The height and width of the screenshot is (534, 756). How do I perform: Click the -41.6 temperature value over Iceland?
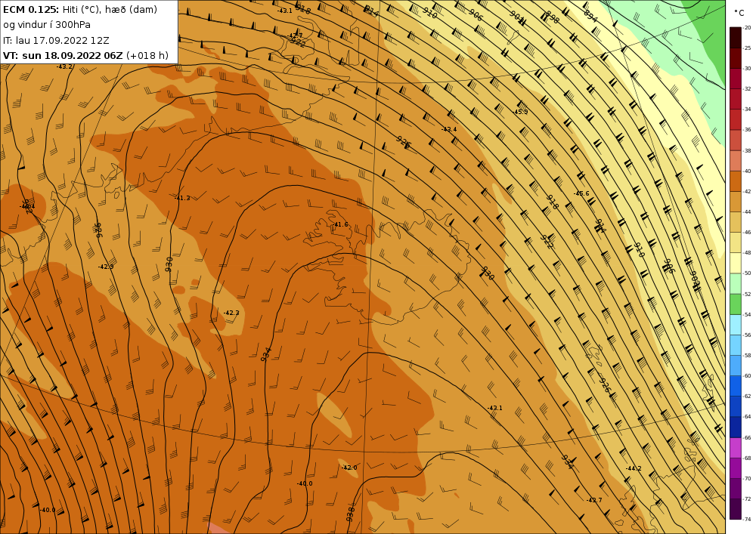(x=340, y=225)
